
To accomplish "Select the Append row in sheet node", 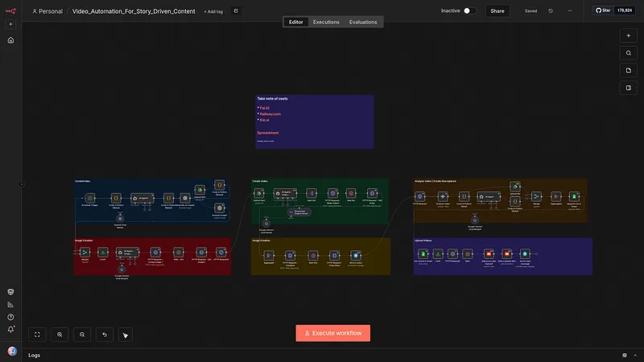I will click(x=574, y=196).
